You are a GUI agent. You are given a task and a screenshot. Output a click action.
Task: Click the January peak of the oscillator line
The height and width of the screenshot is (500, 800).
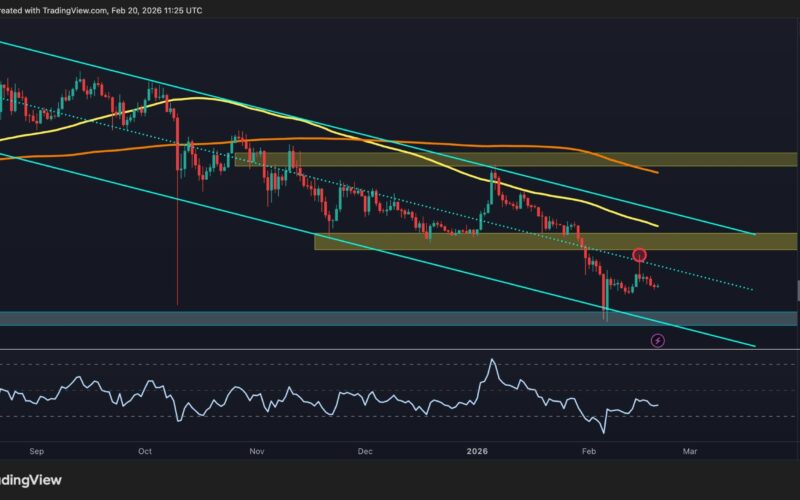pyautogui.click(x=492, y=361)
